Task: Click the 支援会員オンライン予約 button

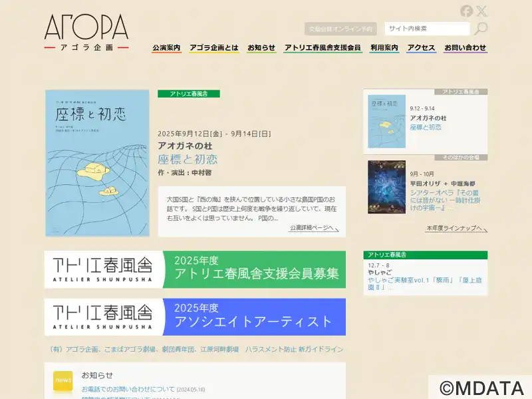Action: coord(340,29)
